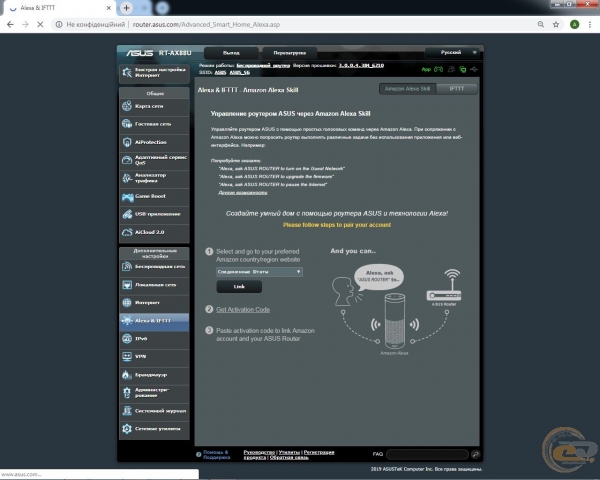The image size is (600, 480).
Task: Bookmark this page with the star icon
Action: pyautogui.click(x=556, y=24)
